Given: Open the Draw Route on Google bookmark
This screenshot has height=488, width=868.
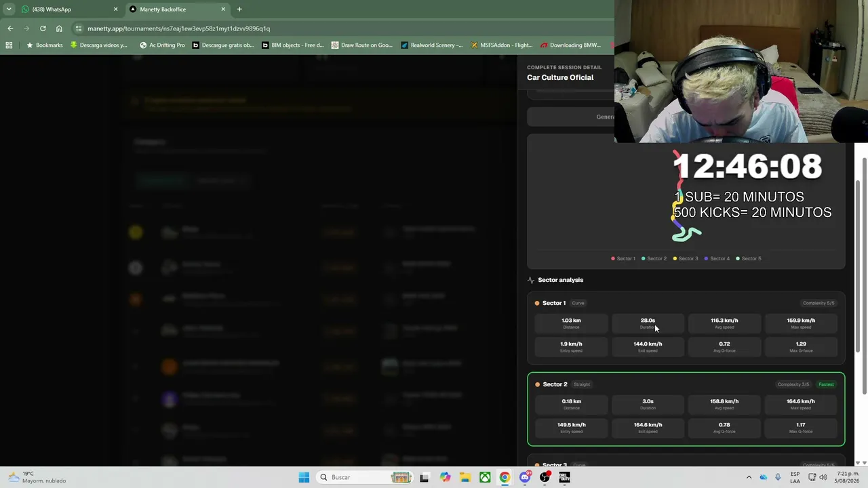Looking at the screenshot, I should coord(362,45).
